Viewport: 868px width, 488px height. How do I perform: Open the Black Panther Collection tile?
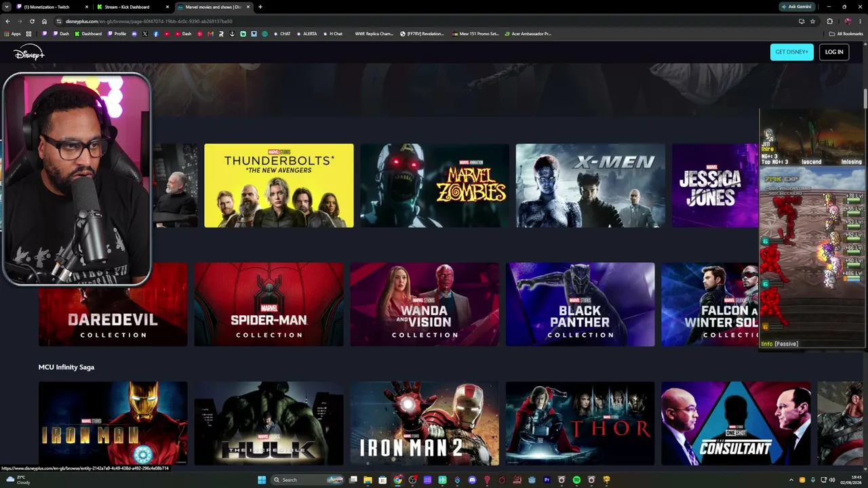(580, 304)
